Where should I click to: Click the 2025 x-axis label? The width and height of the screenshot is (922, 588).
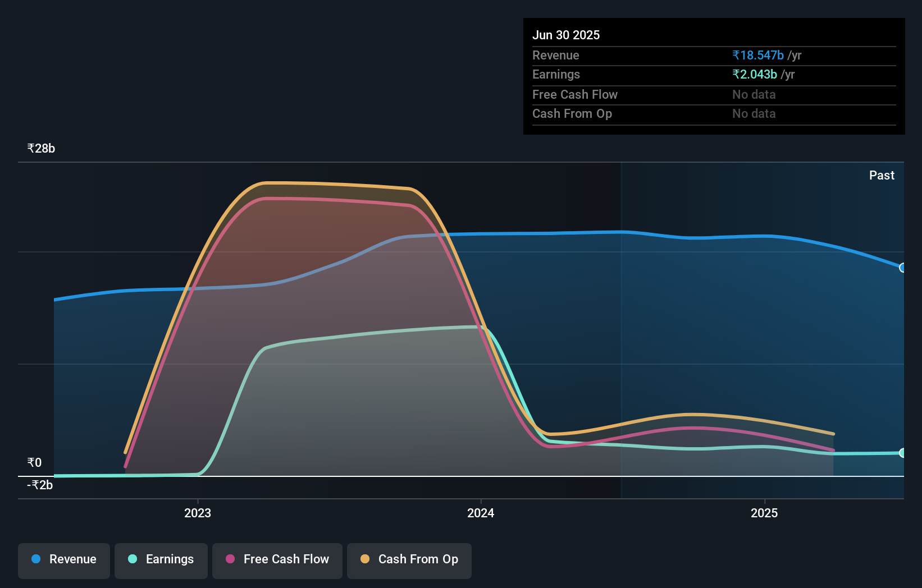pyautogui.click(x=764, y=513)
